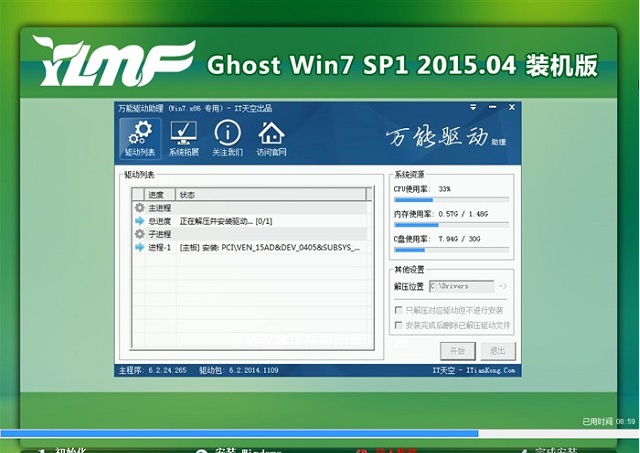
Task: Click the gear icon beside 子进程
Action: coord(140,234)
